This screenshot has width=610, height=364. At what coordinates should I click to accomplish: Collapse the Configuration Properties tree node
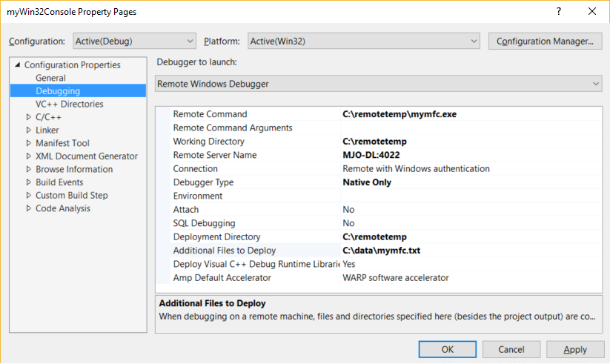[x=18, y=65]
